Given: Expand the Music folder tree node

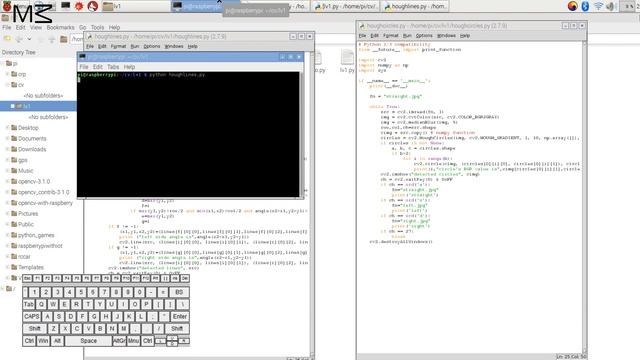Looking at the screenshot, I should pyautogui.click(x=7, y=171).
